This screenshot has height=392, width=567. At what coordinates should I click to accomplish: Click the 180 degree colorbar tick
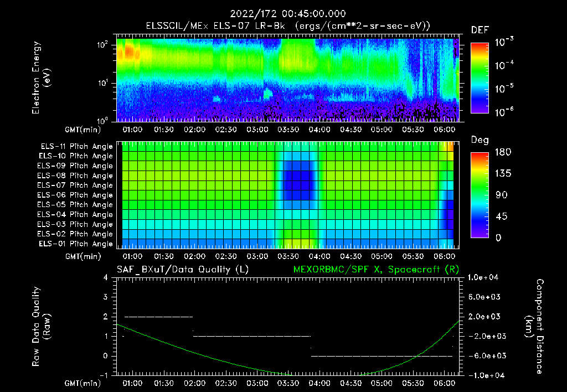tap(503, 152)
